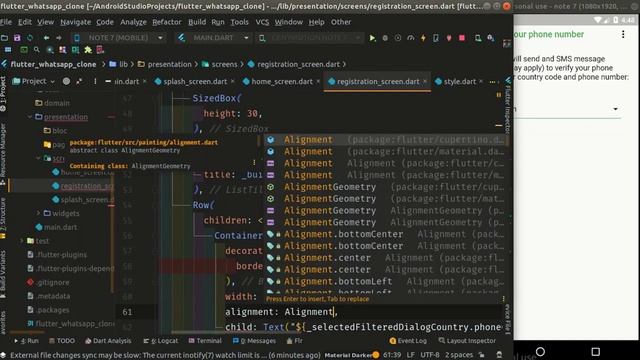Viewport: 640px width, 360px height.
Task: Click the Search Everywhere icon at toolbar end
Action: coord(491,38)
